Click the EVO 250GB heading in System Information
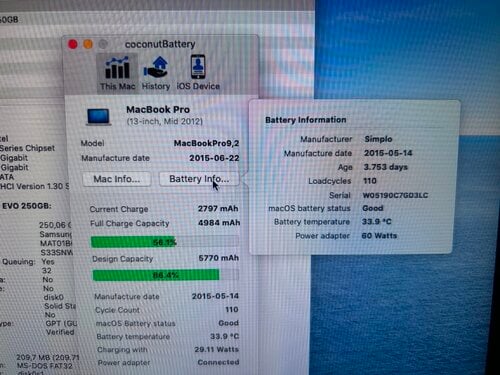 (x=27, y=206)
